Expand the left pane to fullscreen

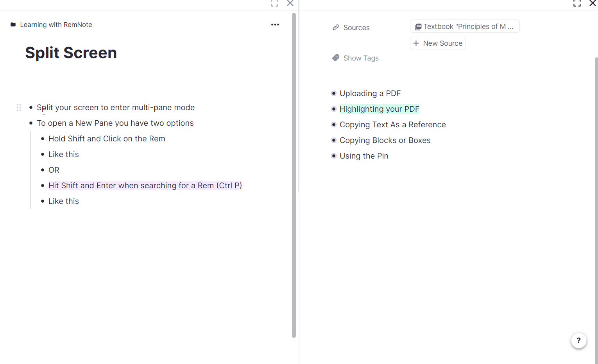click(x=274, y=4)
